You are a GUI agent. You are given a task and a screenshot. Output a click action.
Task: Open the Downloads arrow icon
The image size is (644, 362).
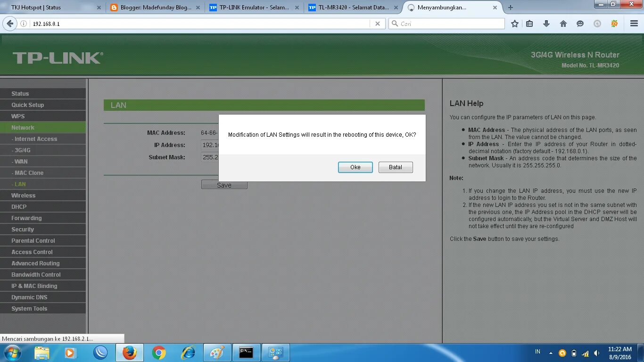(546, 24)
